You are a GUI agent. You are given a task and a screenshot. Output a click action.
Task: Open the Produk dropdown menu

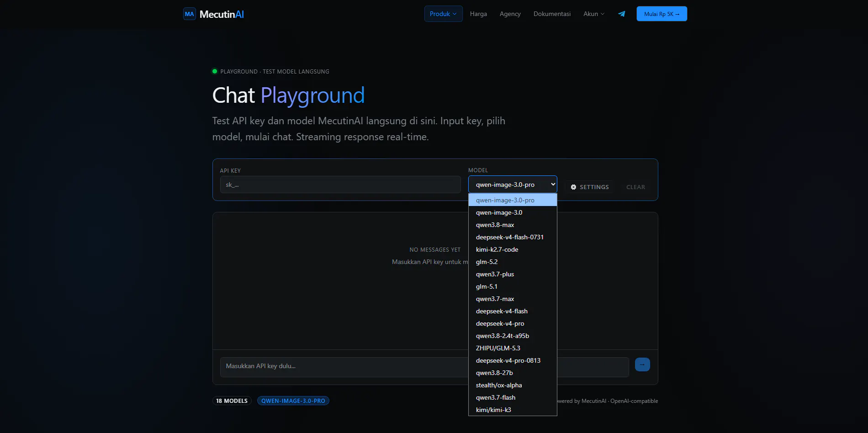(443, 14)
